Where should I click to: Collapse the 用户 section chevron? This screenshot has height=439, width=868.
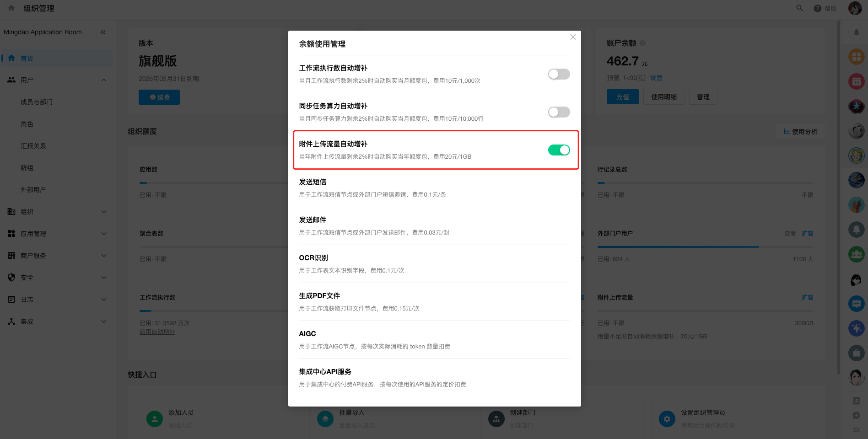click(104, 80)
